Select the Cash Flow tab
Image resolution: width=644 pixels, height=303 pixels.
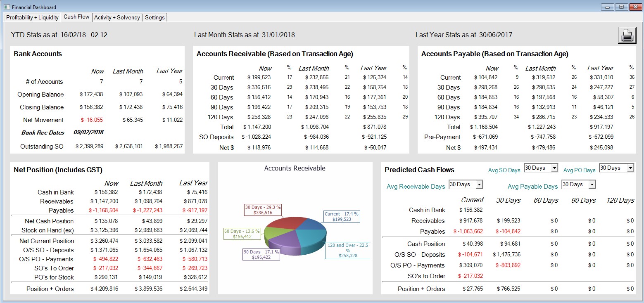click(76, 17)
